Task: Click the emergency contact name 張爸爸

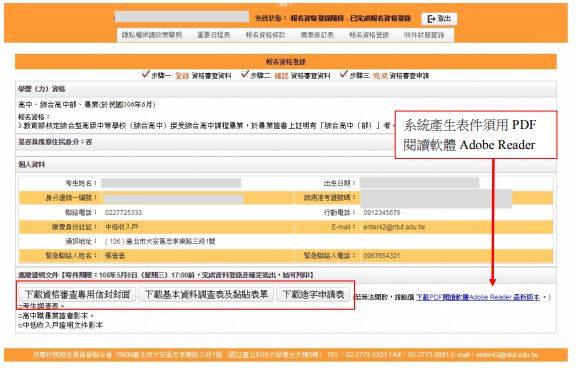Action: 115,256
